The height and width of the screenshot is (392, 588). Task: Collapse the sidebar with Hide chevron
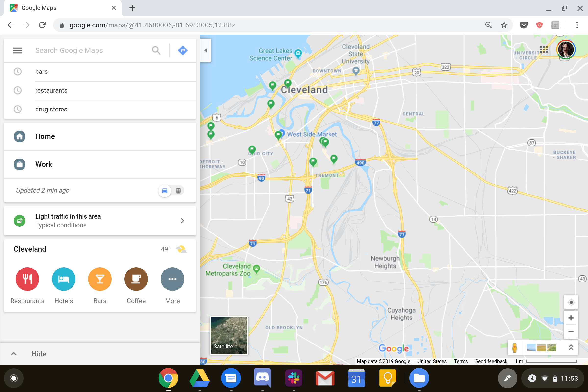click(14, 354)
